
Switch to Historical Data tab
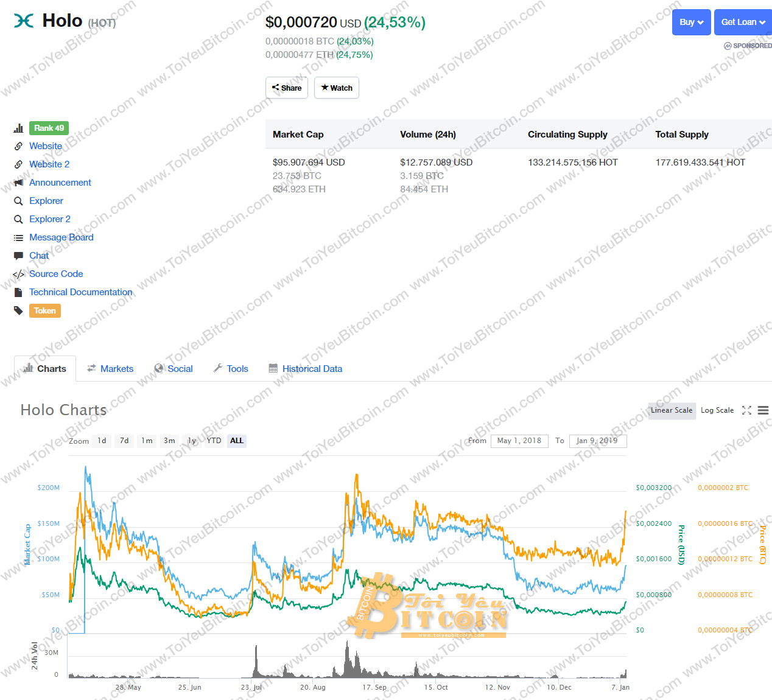[312, 369]
